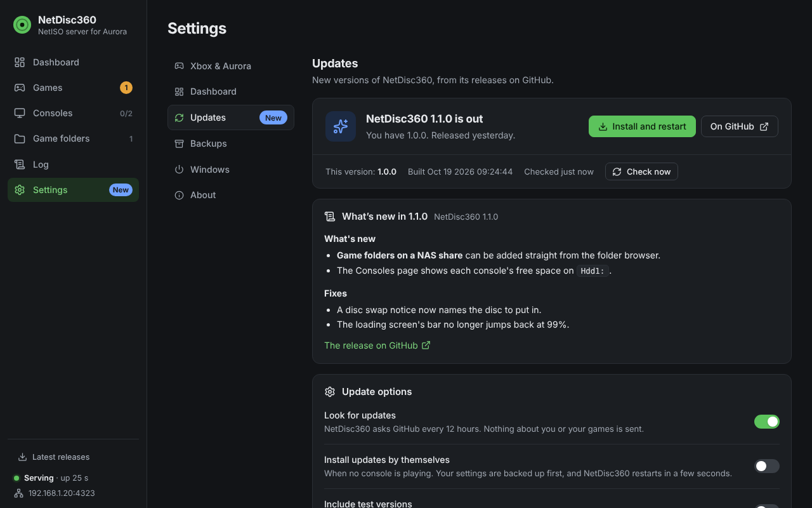Click the sparkle update icon
Image resolution: width=812 pixels, height=508 pixels.
point(341,126)
